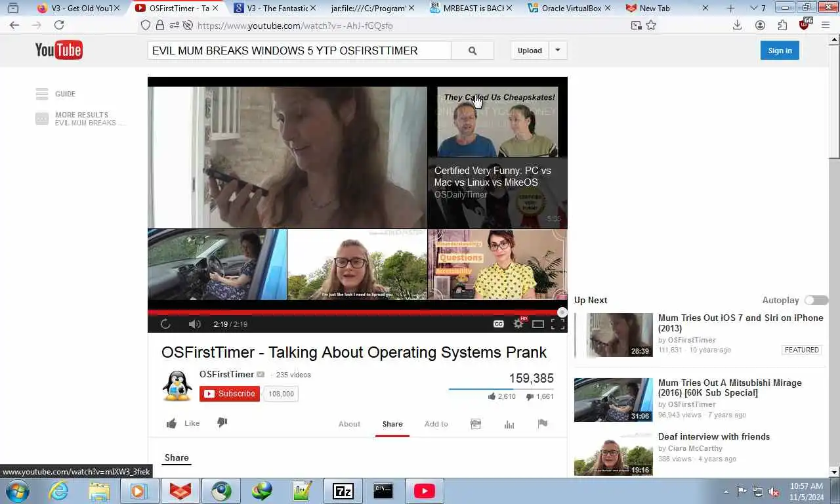Switch to the 'MRBEAST is BACK' tab
This screenshot has height=504, width=840.
click(x=469, y=8)
